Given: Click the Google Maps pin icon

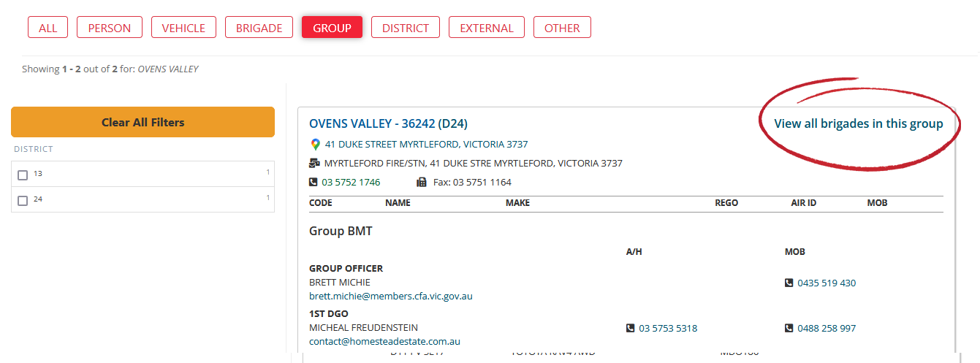Looking at the screenshot, I should click(x=315, y=145).
